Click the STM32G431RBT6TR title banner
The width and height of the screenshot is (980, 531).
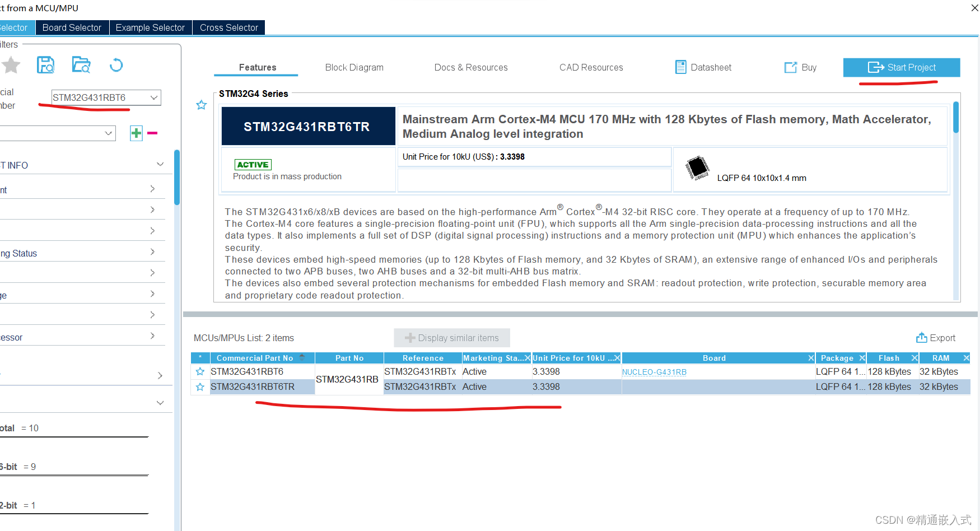(x=307, y=127)
